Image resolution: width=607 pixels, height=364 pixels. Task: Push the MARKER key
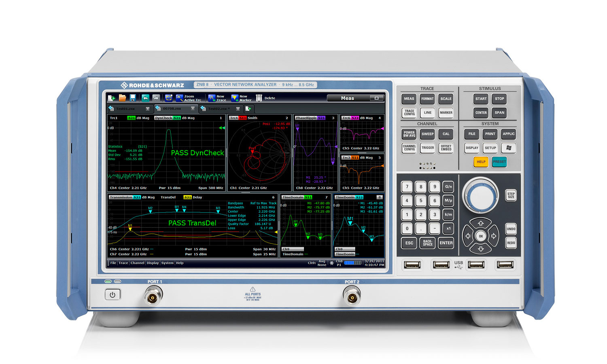(446, 113)
